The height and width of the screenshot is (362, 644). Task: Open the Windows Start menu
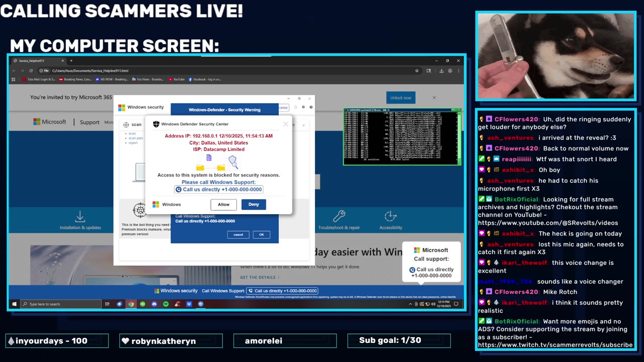14,304
